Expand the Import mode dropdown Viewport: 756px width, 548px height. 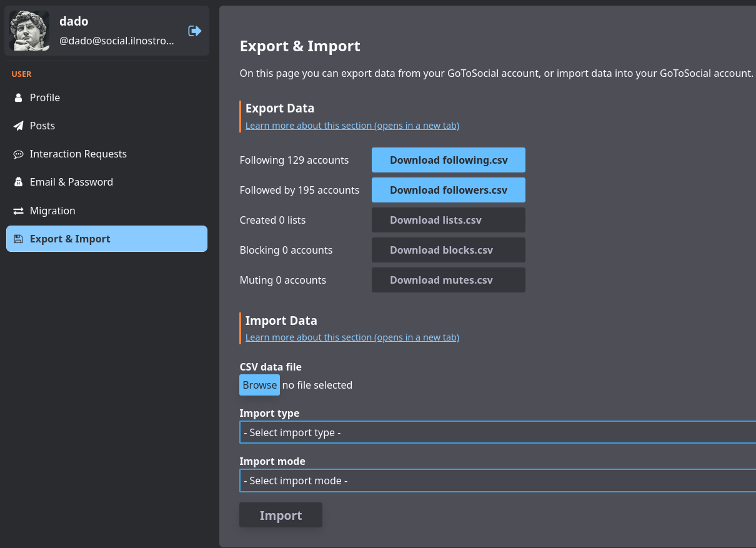point(497,481)
